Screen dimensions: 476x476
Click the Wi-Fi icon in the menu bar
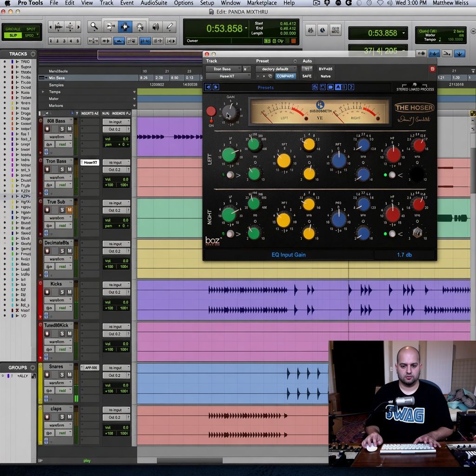click(380, 3)
